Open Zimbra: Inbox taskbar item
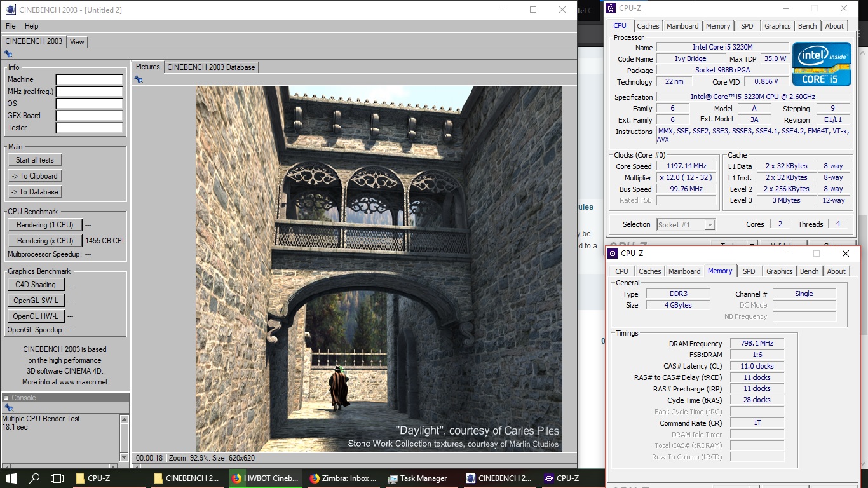Viewport: 868px width, 488px height. pos(344,478)
